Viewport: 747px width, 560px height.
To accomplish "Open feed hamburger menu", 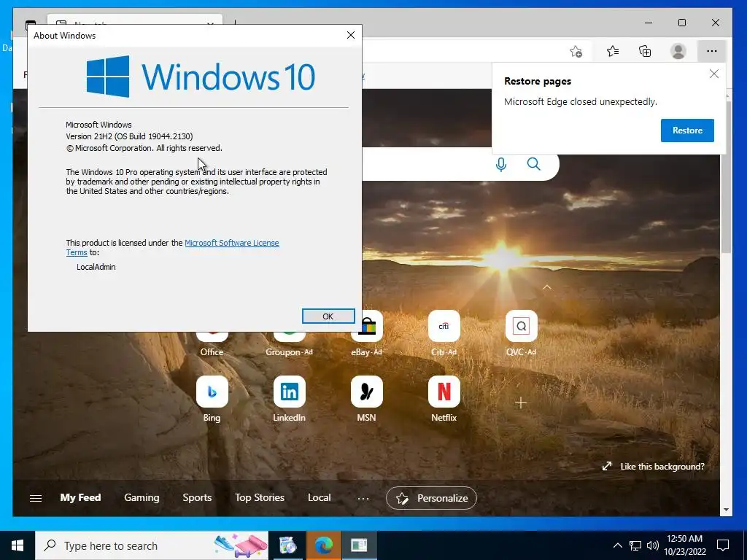I will [36, 498].
